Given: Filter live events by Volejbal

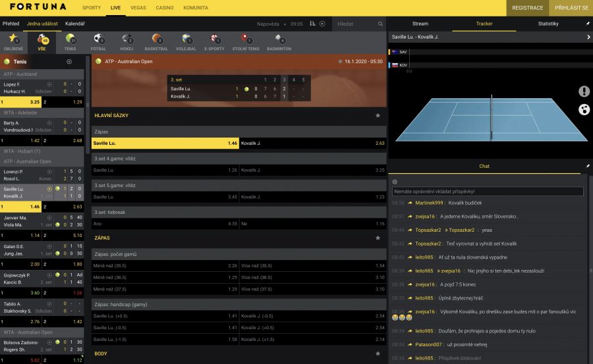Looking at the screenshot, I should click(x=185, y=41).
